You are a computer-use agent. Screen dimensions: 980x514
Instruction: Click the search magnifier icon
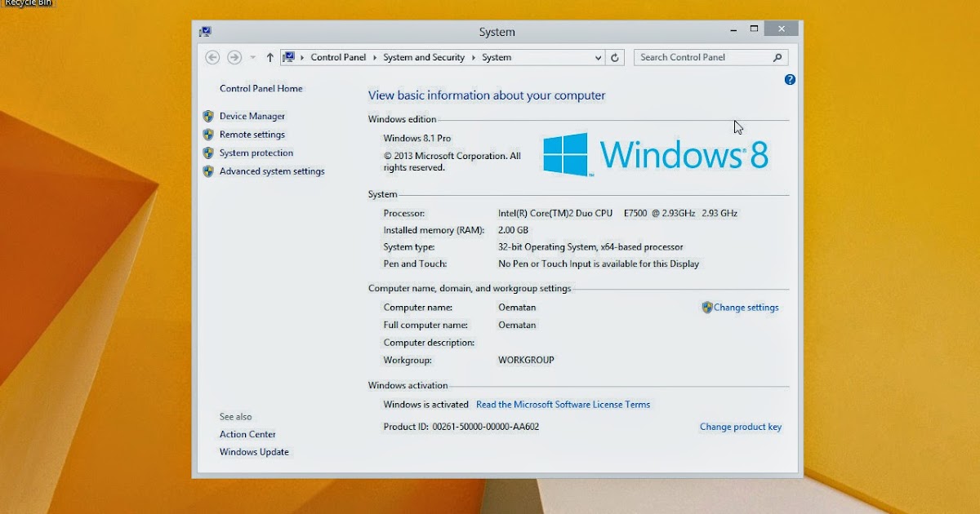pos(777,57)
